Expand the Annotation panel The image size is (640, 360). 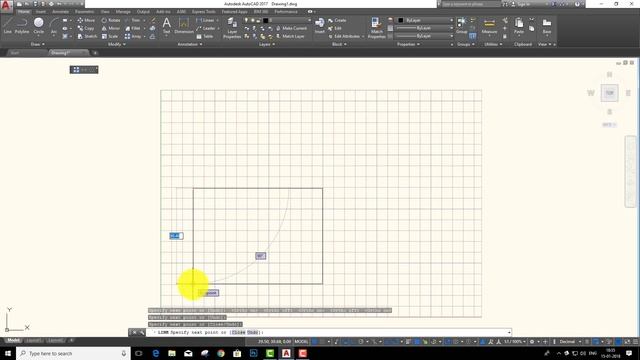coord(190,44)
